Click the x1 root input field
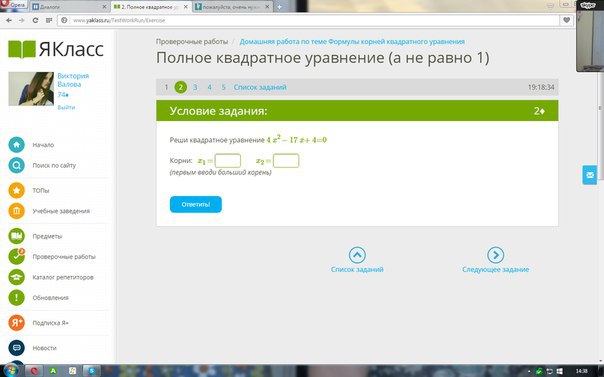Viewport: 604px width, 377px height. pyautogui.click(x=228, y=161)
